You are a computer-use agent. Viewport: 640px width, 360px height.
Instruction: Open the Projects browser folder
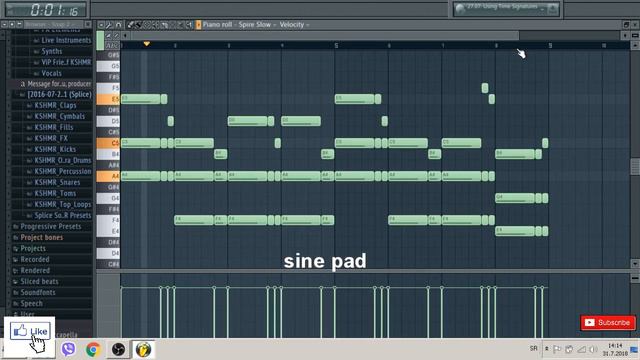(33, 249)
